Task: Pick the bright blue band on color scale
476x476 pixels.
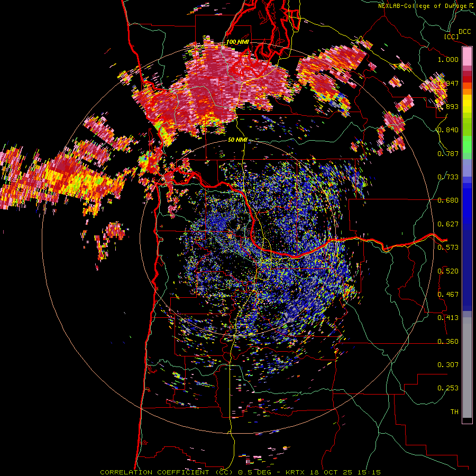Action: pos(467,206)
